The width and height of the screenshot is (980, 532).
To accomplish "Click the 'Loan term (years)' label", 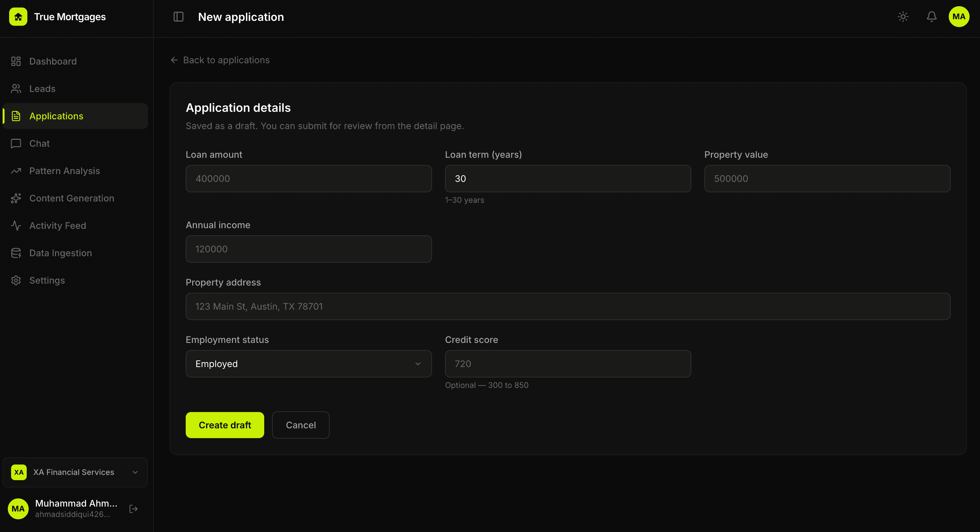I will pos(483,155).
